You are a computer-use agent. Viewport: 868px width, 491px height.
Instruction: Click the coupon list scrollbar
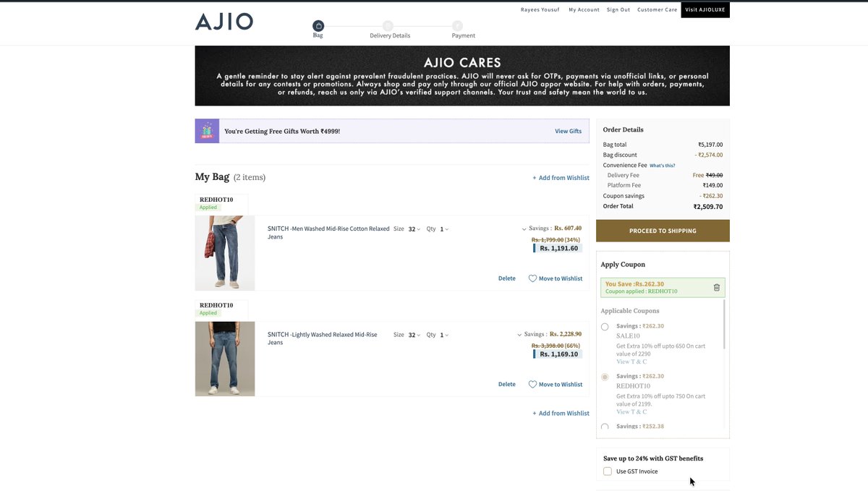[x=724, y=325]
